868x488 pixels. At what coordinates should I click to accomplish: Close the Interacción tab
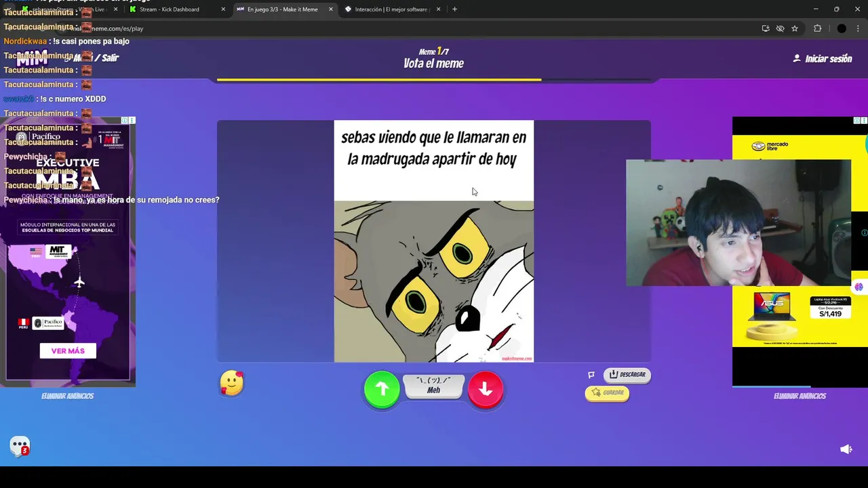coord(438,9)
